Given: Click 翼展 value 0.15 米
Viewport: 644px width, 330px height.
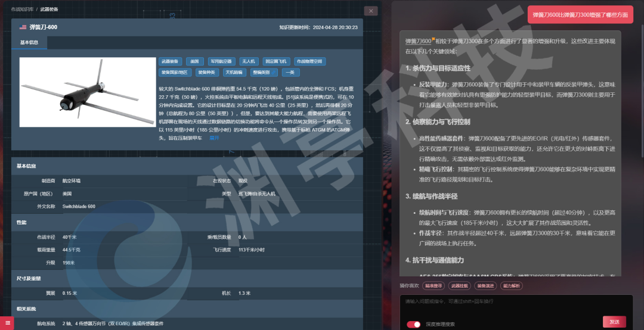Looking at the screenshot, I should point(70,293).
